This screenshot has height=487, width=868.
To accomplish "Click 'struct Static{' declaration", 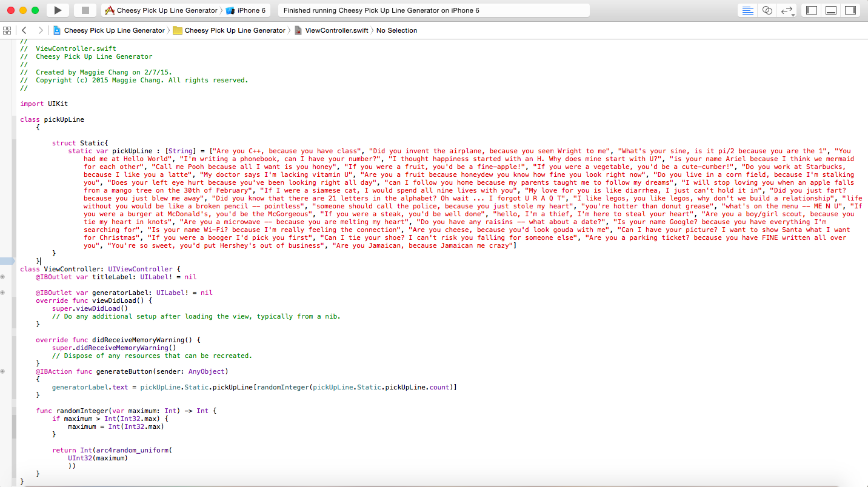I will [80, 143].
